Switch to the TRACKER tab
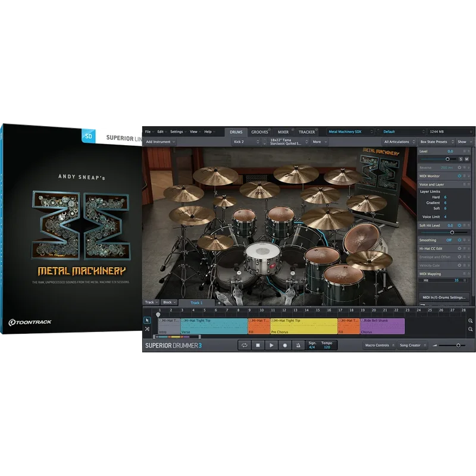 pyautogui.click(x=306, y=132)
